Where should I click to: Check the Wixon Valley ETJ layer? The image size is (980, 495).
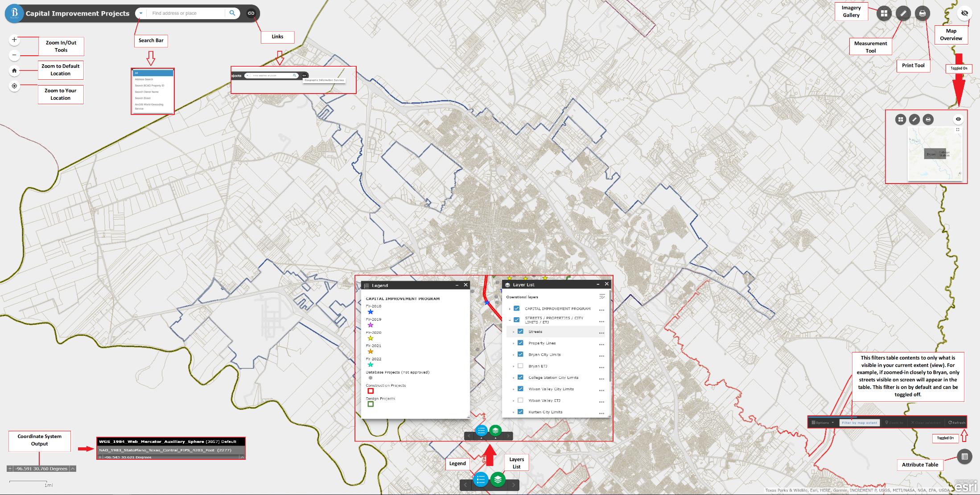coord(520,401)
